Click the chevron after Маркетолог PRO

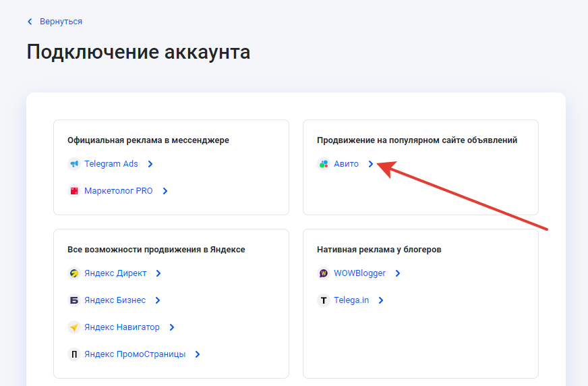click(x=165, y=191)
